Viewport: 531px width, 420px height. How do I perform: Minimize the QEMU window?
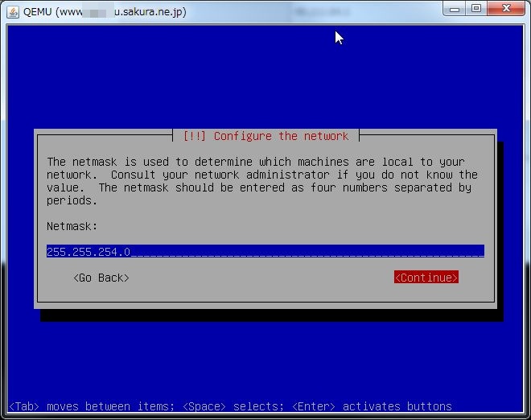[x=454, y=9]
